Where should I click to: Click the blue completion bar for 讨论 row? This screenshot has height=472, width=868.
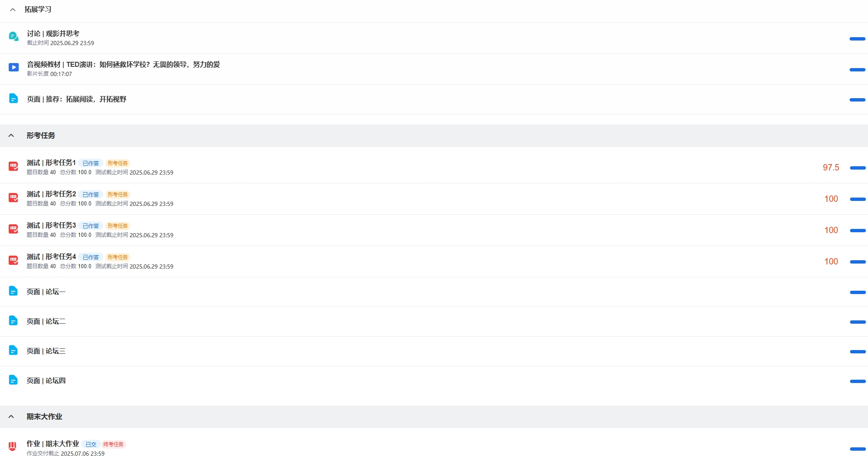(x=858, y=39)
